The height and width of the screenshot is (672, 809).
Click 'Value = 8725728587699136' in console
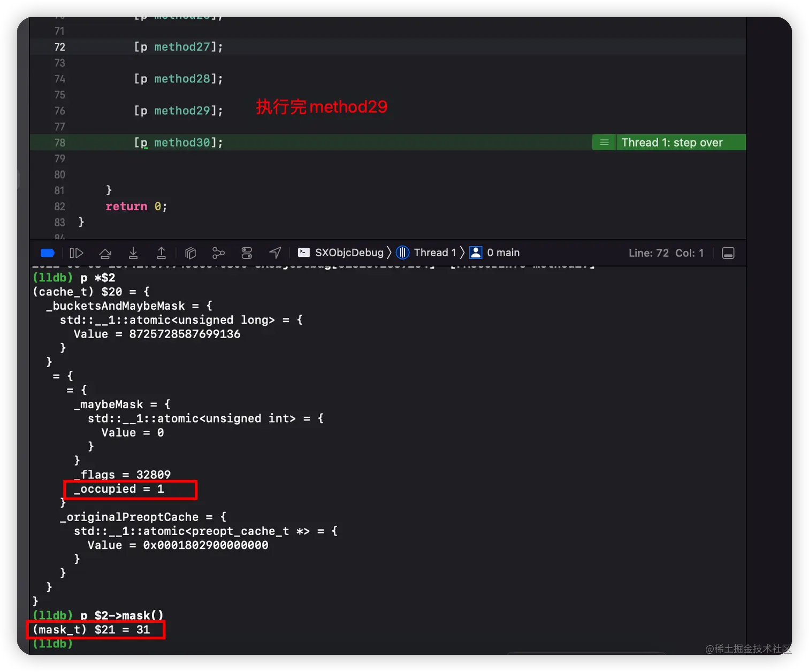pyautogui.click(x=157, y=334)
